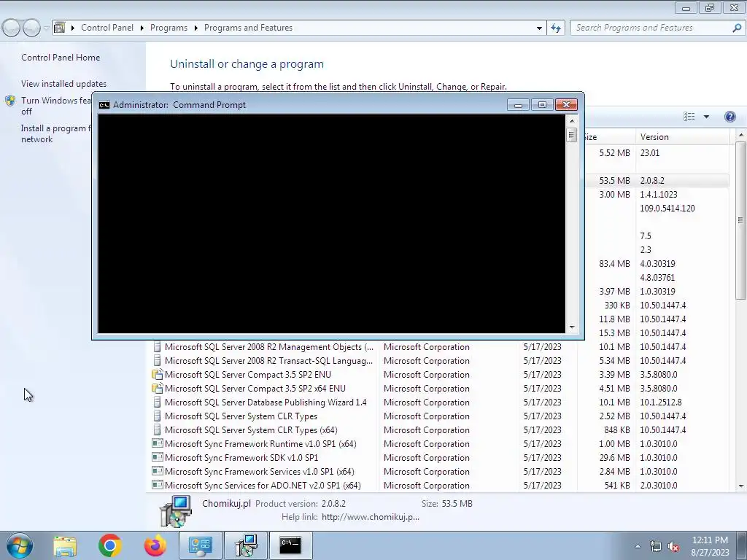Click Command Prompt scrollbar down arrow

point(572,327)
